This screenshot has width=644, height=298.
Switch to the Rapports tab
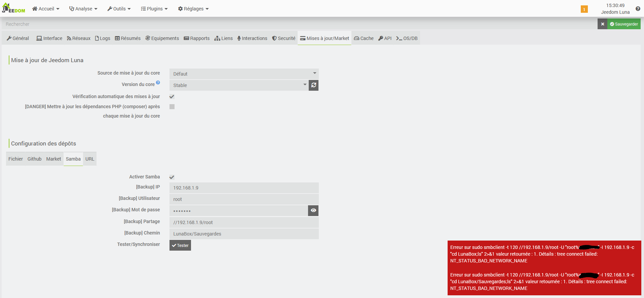click(x=197, y=38)
